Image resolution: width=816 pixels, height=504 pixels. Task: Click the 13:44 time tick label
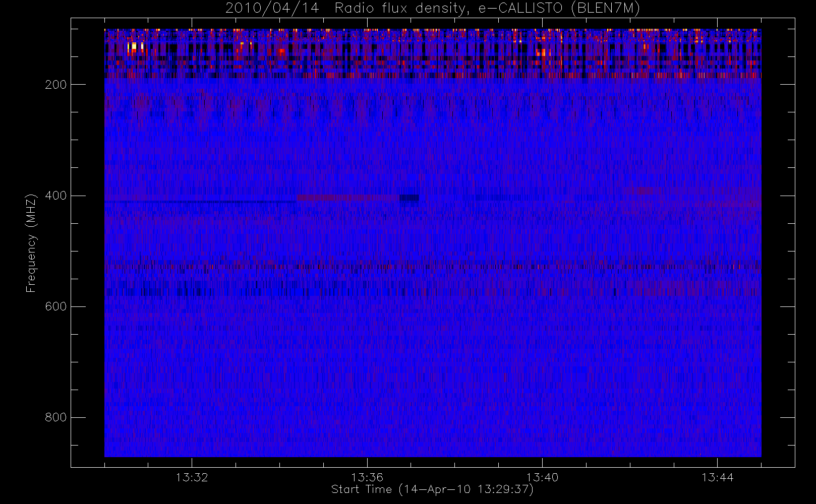(717, 477)
